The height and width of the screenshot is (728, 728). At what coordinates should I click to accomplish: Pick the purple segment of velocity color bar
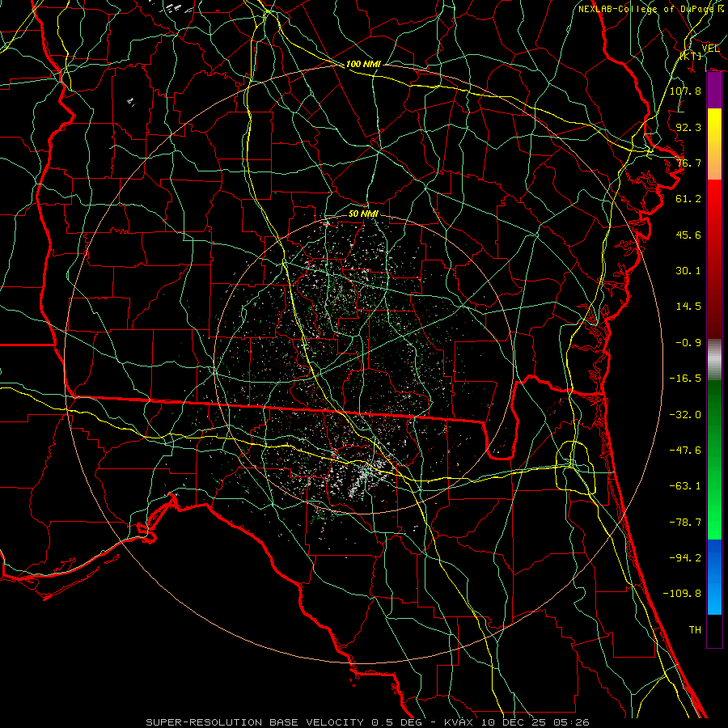tap(714, 91)
